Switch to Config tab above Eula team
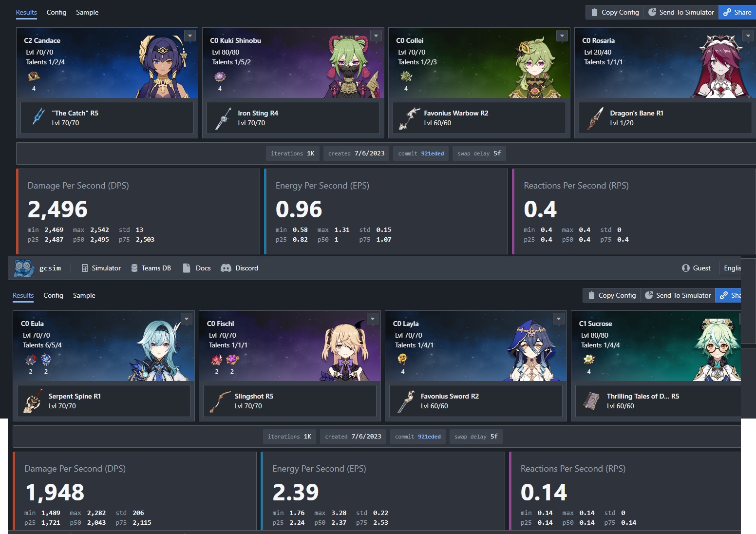Image resolution: width=756 pixels, height=534 pixels. [x=53, y=295]
